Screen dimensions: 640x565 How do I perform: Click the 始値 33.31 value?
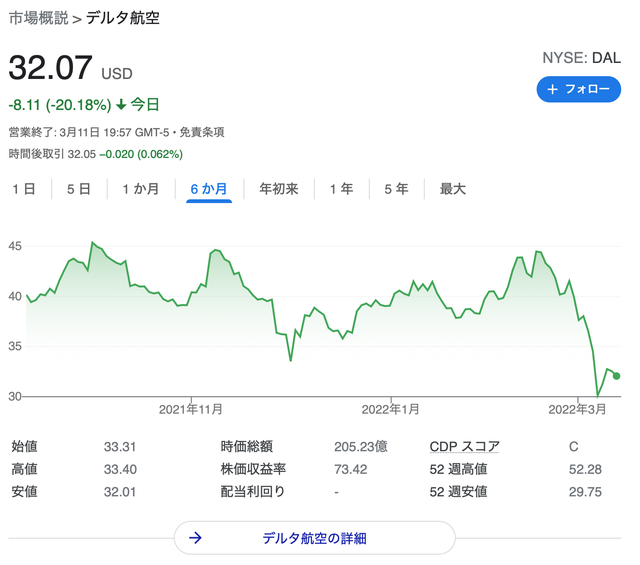pos(120,447)
